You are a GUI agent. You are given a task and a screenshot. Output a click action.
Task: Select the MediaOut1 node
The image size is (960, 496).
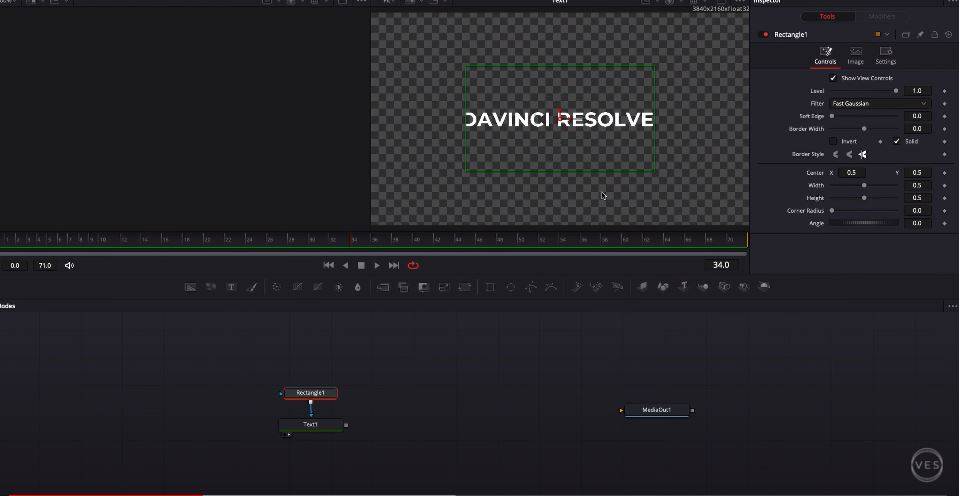click(x=657, y=410)
